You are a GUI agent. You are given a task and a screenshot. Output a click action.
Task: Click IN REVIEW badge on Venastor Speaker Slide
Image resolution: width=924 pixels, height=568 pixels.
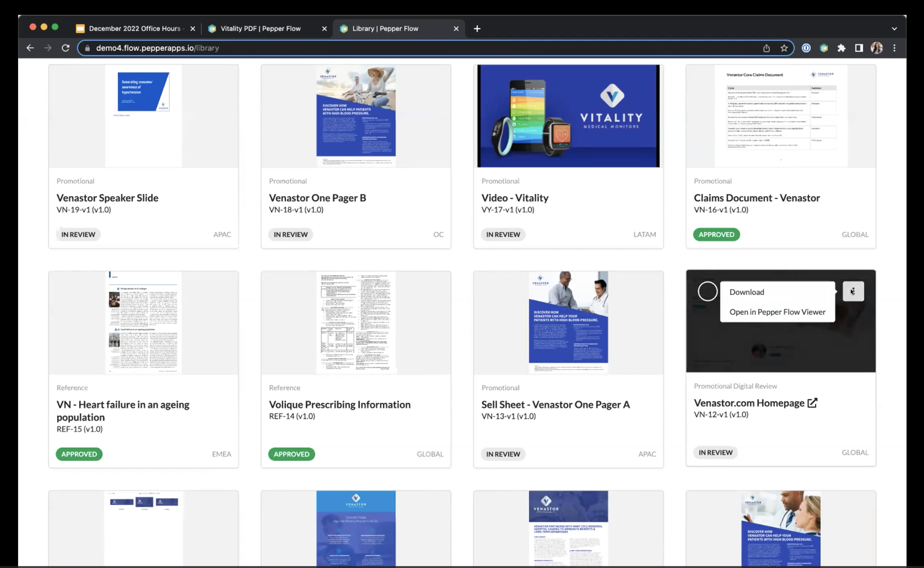point(78,234)
